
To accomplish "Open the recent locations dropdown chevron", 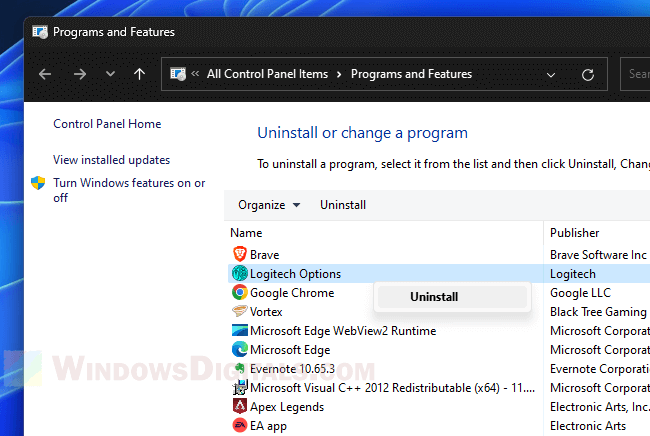I will (x=110, y=74).
